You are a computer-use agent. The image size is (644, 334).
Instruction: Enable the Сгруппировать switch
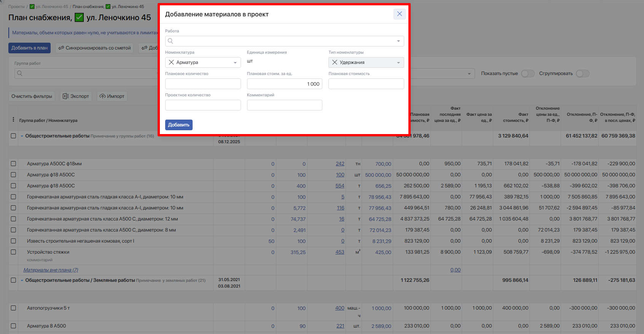coord(582,74)
